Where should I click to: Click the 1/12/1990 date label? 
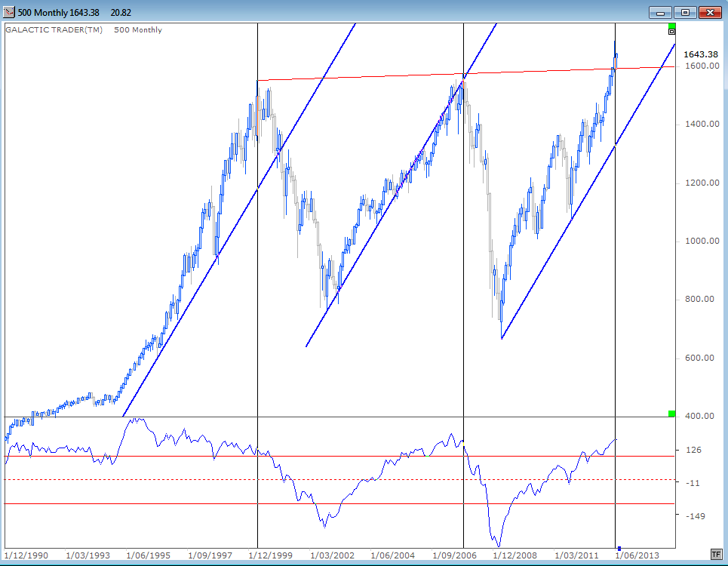(26, 555)
